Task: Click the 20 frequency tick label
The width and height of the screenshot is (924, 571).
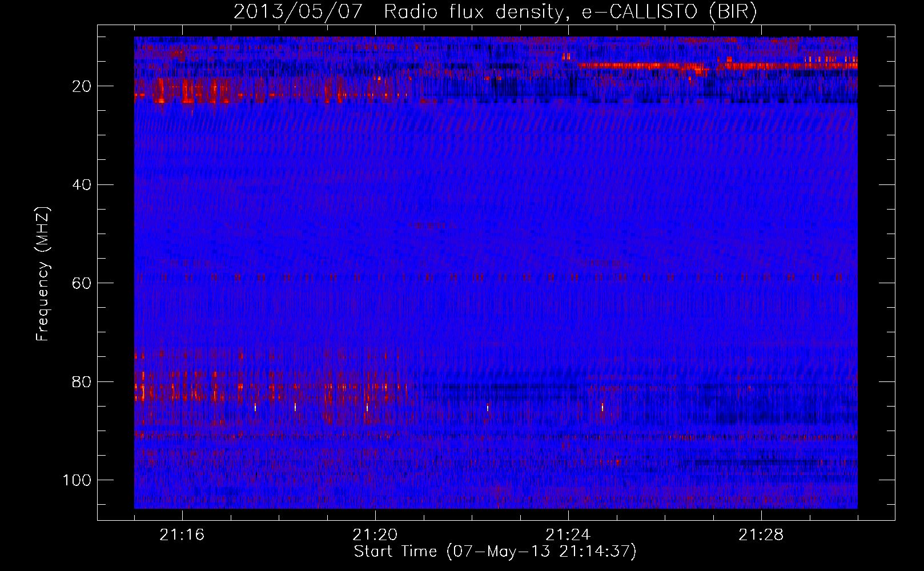Action: pyautogui.click(x=82, y=86)
